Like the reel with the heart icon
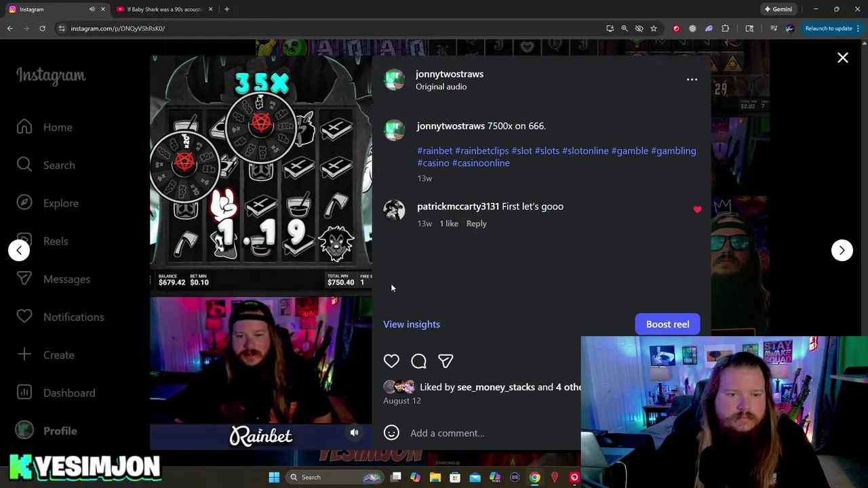This screenshot has height=488, width=868. pos(391,361)
